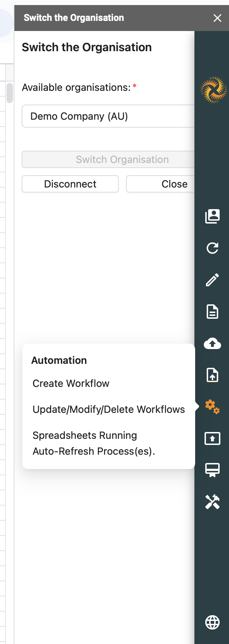Click the globe icon at sidebar bottom

[212, 622]
